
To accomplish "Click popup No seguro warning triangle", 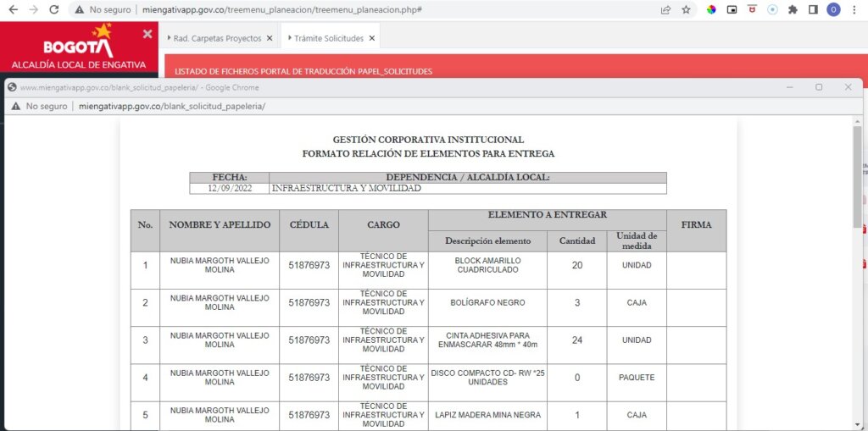I will point(16,106).
